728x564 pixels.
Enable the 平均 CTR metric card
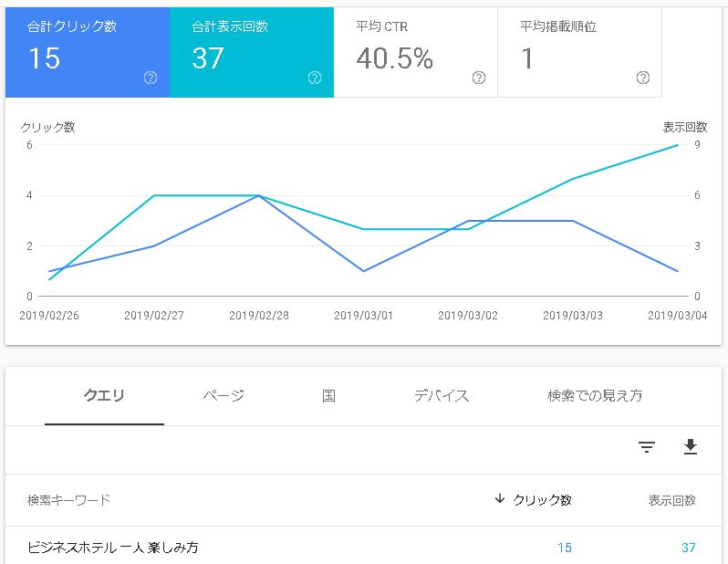415,52
